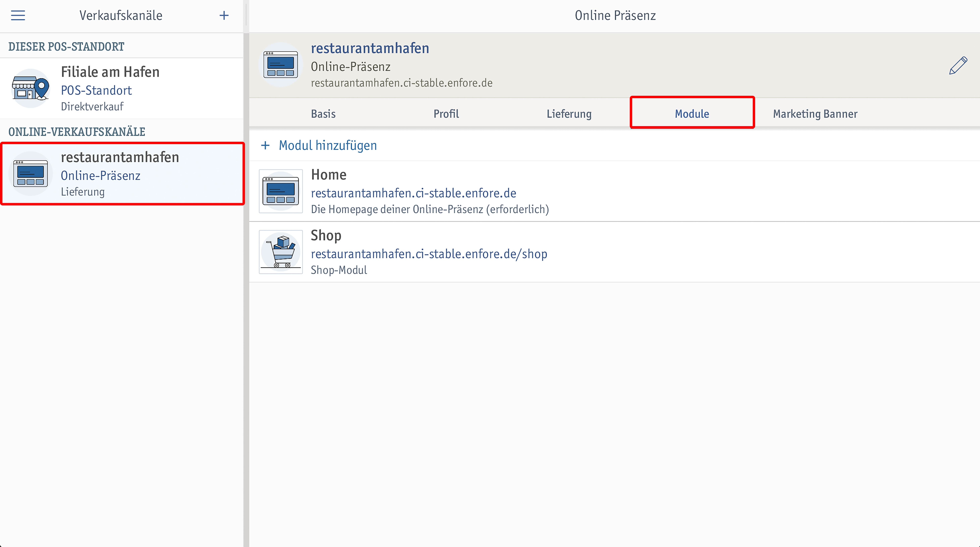This screenshot has width=980, height=547.
Task: Click plus icon beside Modul hinzufügen
Action: (x=265, y=145)
